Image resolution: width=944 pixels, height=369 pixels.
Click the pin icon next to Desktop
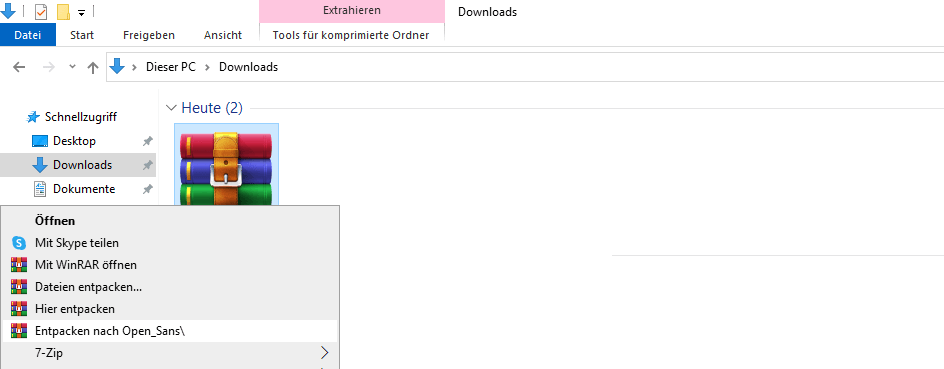click(147, 141)
